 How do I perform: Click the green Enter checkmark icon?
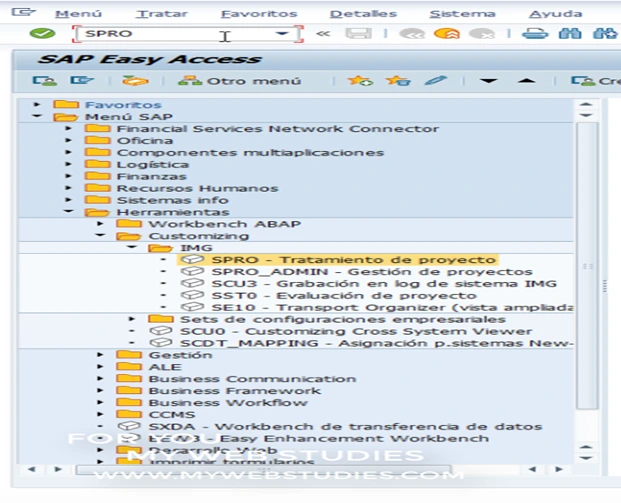[x=42, y=33]
